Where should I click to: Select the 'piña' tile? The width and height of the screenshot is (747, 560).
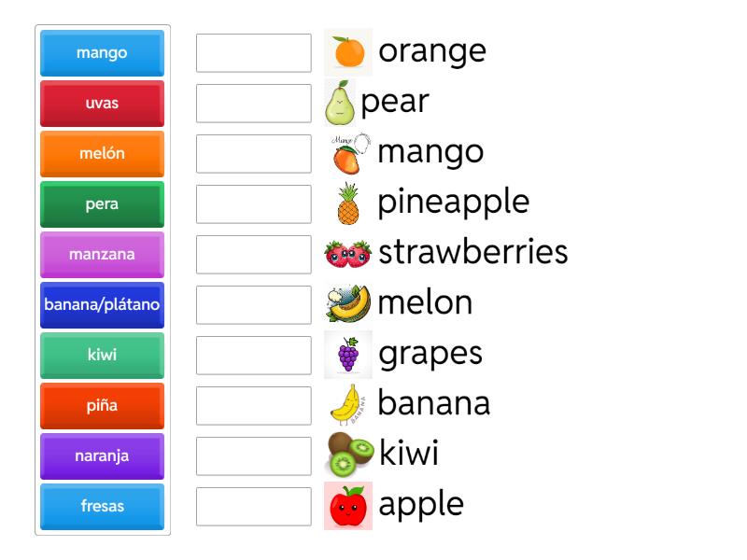click(101, 405)
